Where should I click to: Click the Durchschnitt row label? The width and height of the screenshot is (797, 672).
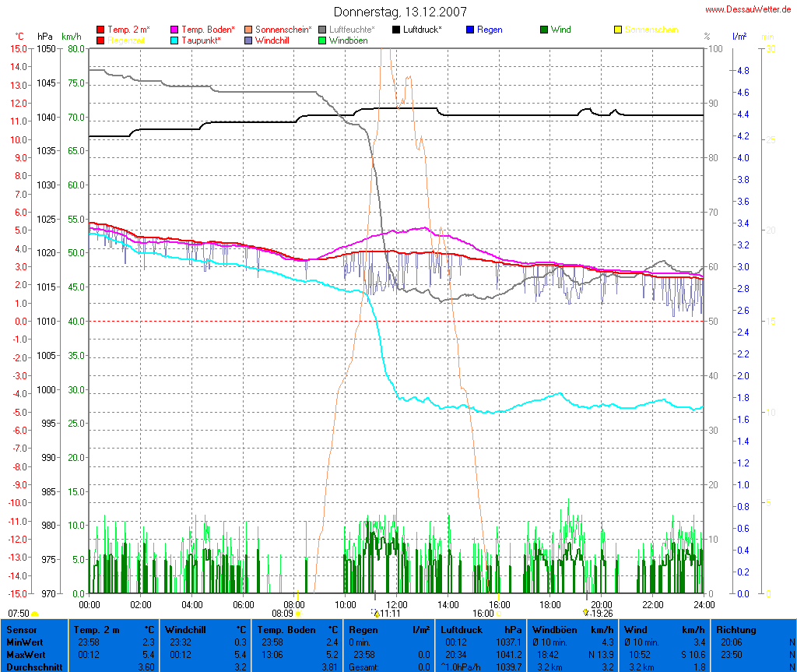[x=33, y=667]
